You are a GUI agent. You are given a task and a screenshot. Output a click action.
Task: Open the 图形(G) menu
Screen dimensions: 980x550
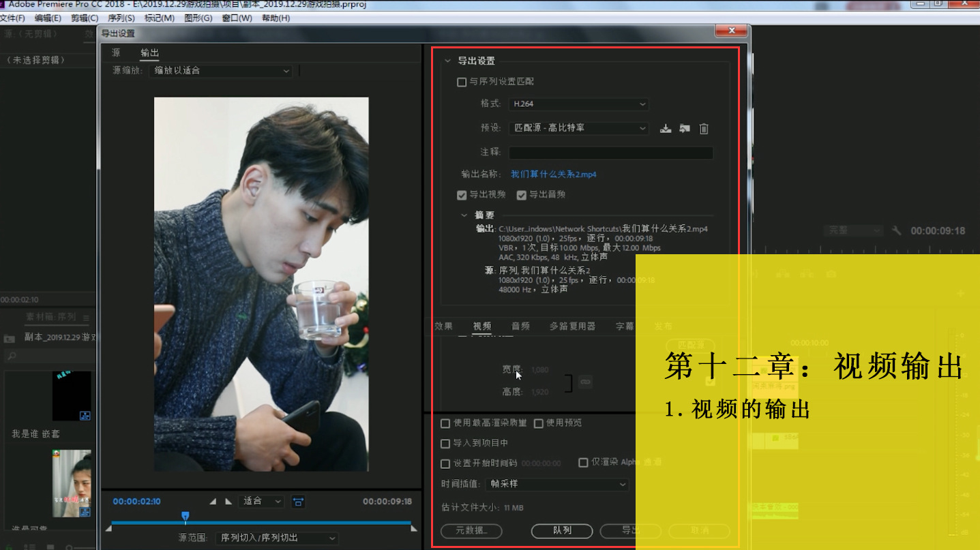pos(198,18)
